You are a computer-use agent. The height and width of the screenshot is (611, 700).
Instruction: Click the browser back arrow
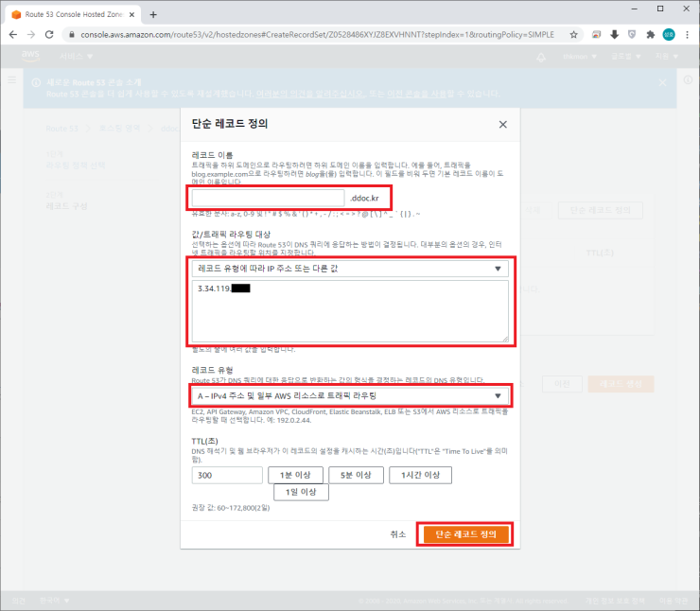[12, 34]
